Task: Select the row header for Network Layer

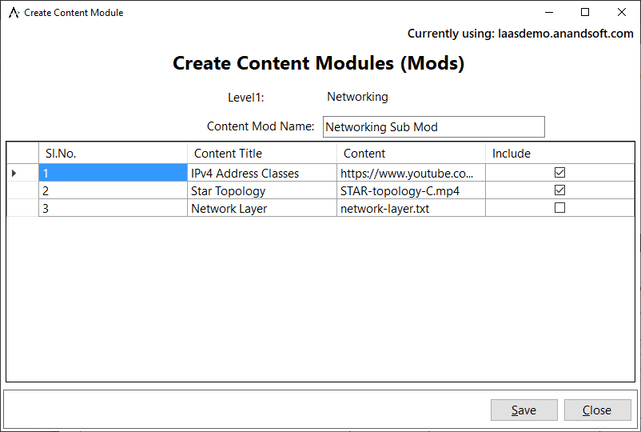Action: click(x=22, y=208)
